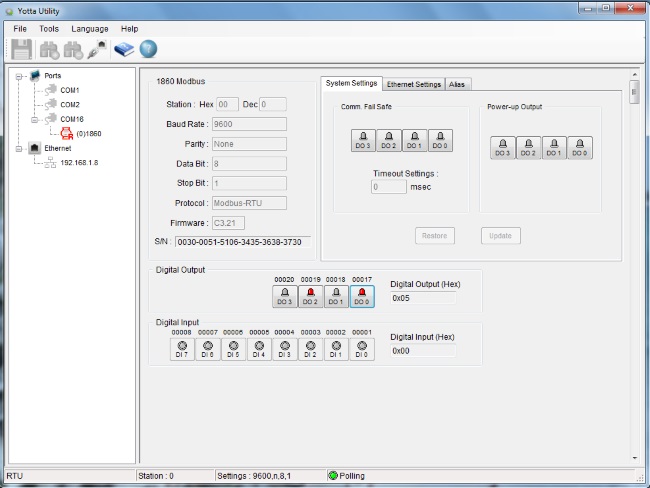Open the blue book manual icon
The image size is (650, 488).
pos(123,50)
